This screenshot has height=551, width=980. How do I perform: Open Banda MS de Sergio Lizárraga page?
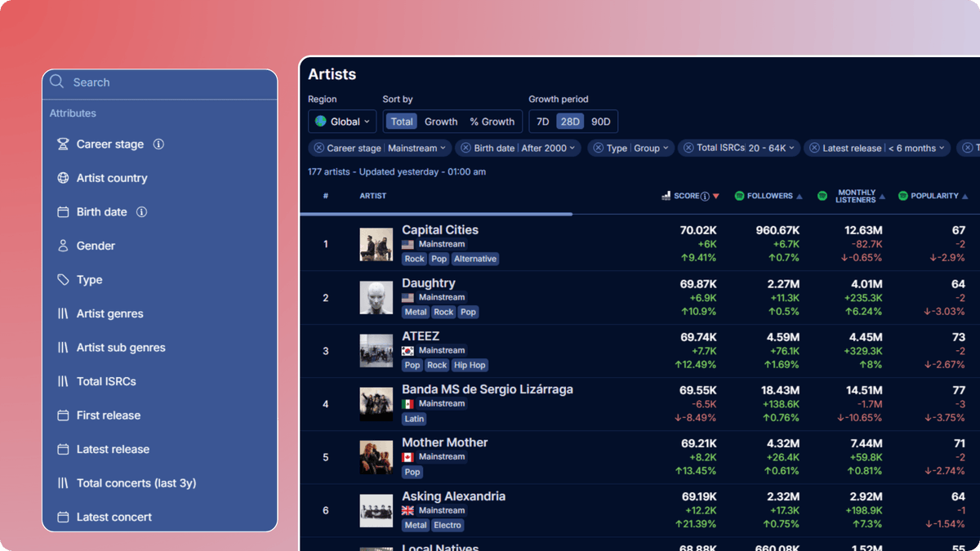488,389
